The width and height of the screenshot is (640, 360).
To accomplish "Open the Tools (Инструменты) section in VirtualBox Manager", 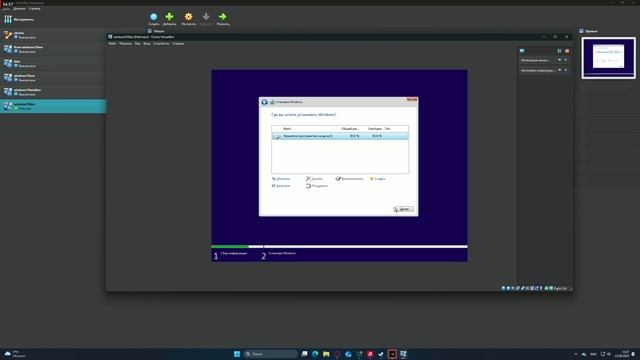I will coord(20,19).
